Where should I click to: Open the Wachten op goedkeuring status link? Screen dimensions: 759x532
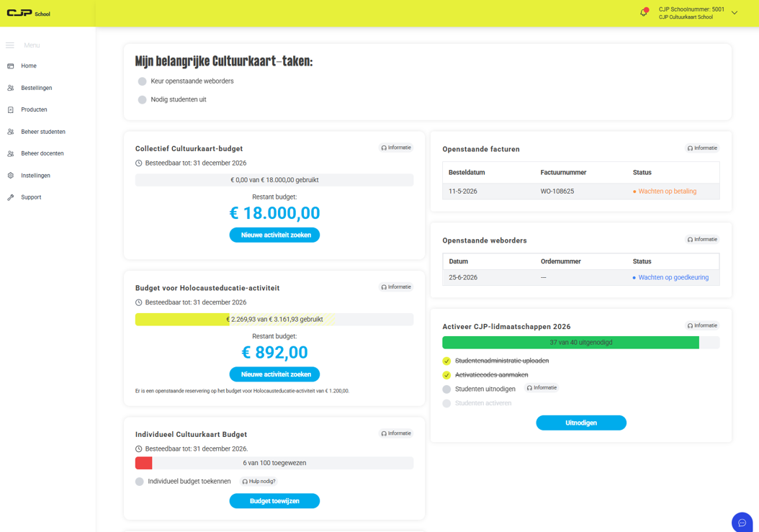pos(673,277)
